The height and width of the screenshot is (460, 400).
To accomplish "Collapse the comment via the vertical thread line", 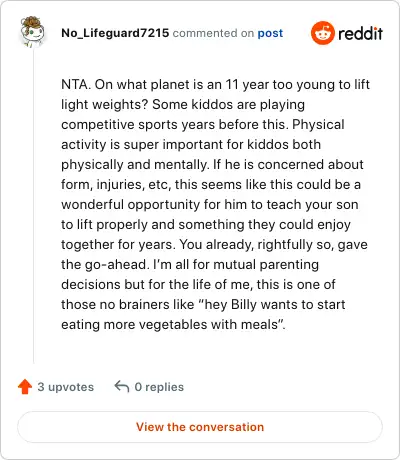I will [34, 207].
